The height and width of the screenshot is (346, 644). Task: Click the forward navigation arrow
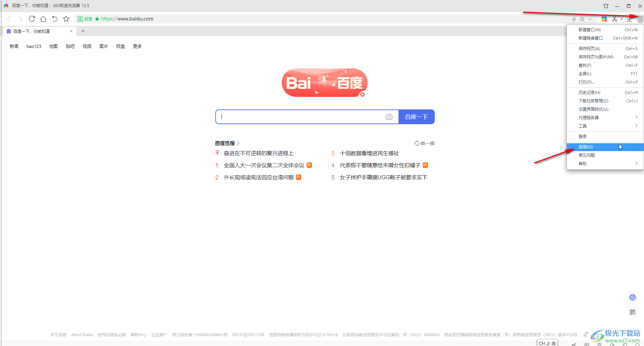pyautogui.click(x=20, y=19)
